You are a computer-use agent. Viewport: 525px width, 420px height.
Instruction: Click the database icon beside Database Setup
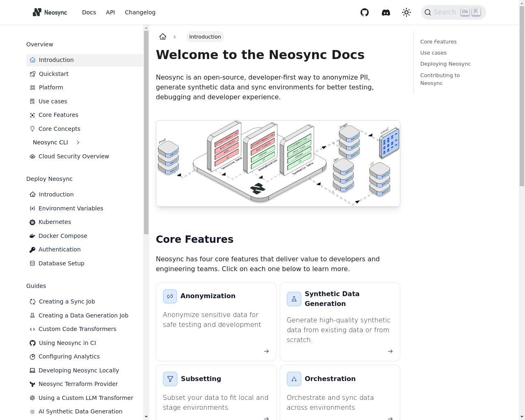pos(32,263)
